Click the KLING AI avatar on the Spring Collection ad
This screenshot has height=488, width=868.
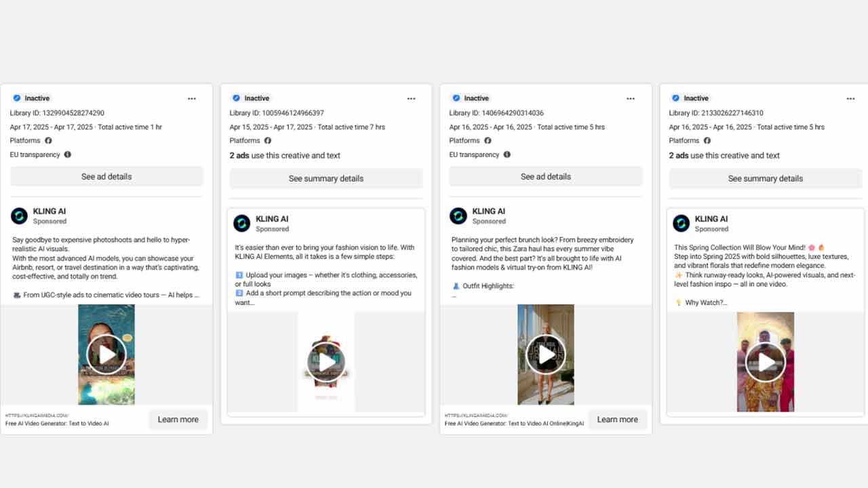(x=682, y=224)
